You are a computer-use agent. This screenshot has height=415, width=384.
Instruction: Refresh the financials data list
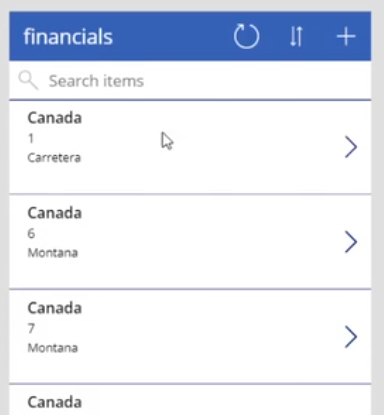click(246, 36)
